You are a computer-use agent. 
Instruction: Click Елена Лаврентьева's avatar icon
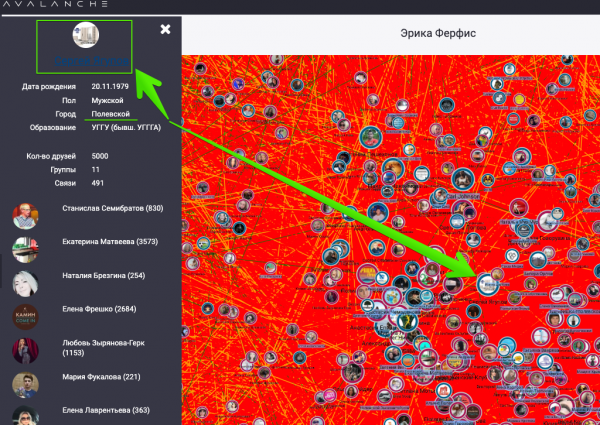[x=26, y=414]
